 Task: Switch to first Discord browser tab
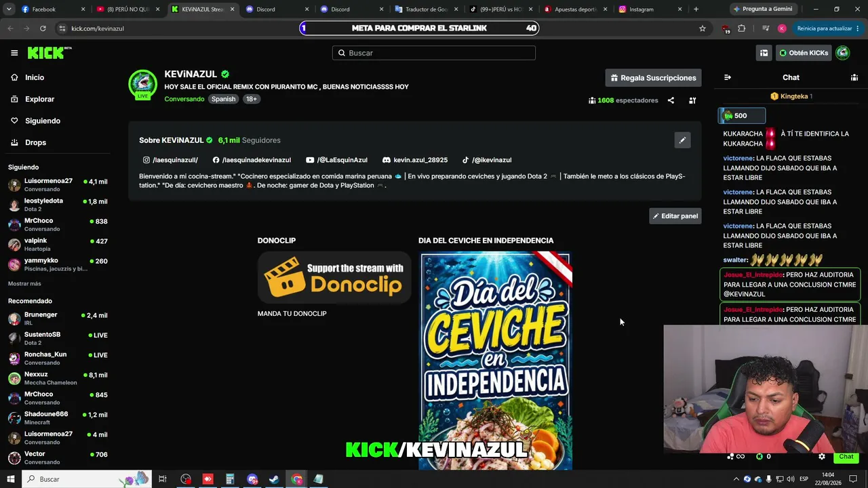[275, 9]
